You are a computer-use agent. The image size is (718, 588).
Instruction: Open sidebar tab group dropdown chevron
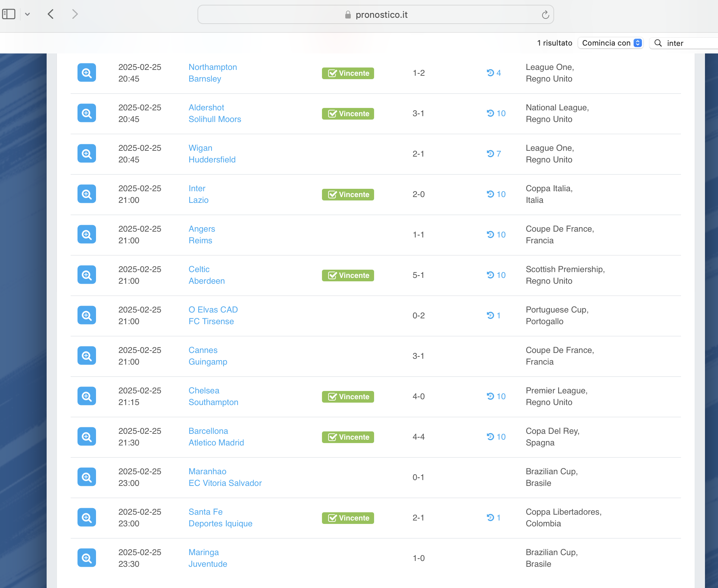click(27, 14)
